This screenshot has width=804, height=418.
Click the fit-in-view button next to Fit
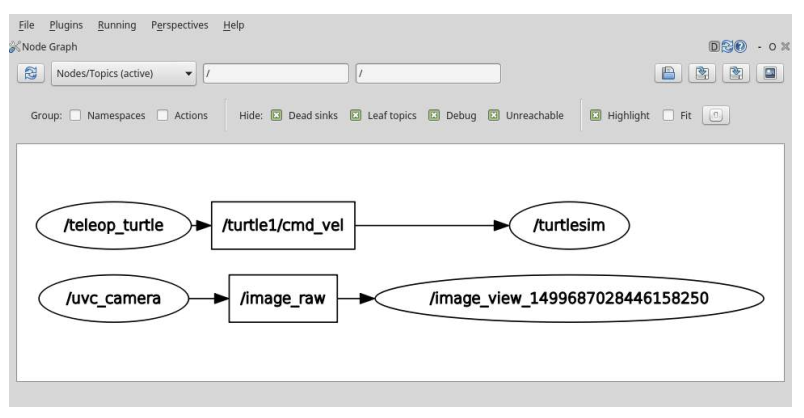715,115
